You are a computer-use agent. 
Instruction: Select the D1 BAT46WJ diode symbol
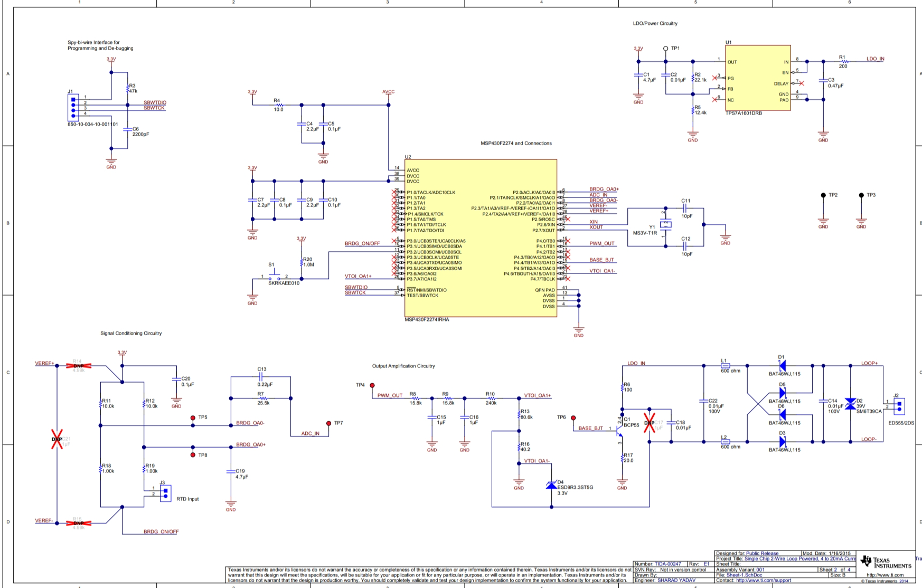(782, 365)
